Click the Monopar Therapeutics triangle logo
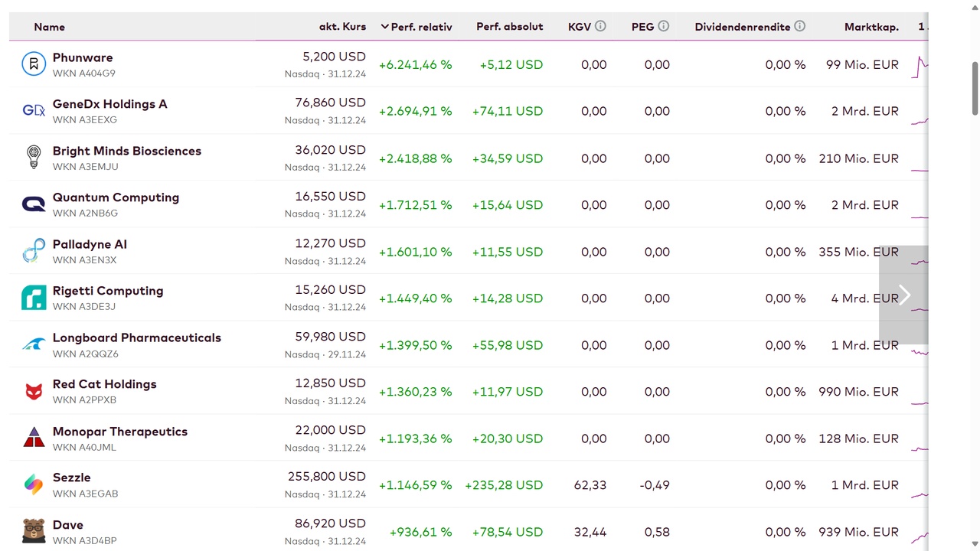 click(x=34, y=438)
